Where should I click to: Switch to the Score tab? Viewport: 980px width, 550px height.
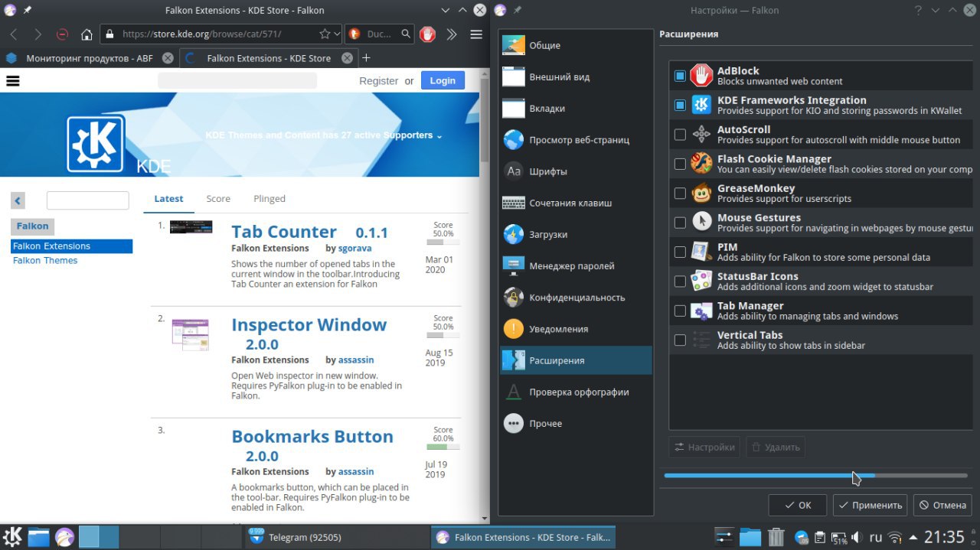tap(218, 198)
